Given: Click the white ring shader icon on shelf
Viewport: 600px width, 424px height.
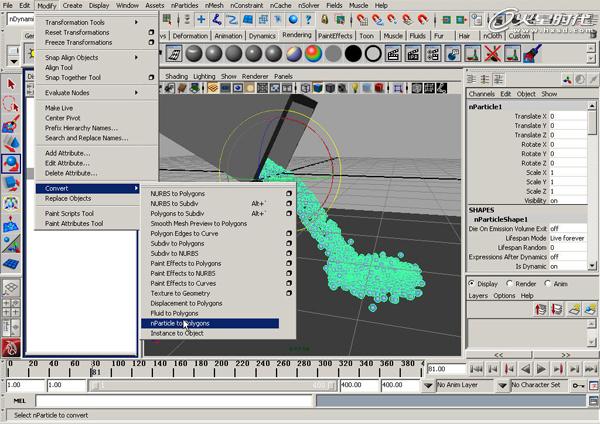Looking at the screenshot, I should pyautogui.click(x=373, y=54).
